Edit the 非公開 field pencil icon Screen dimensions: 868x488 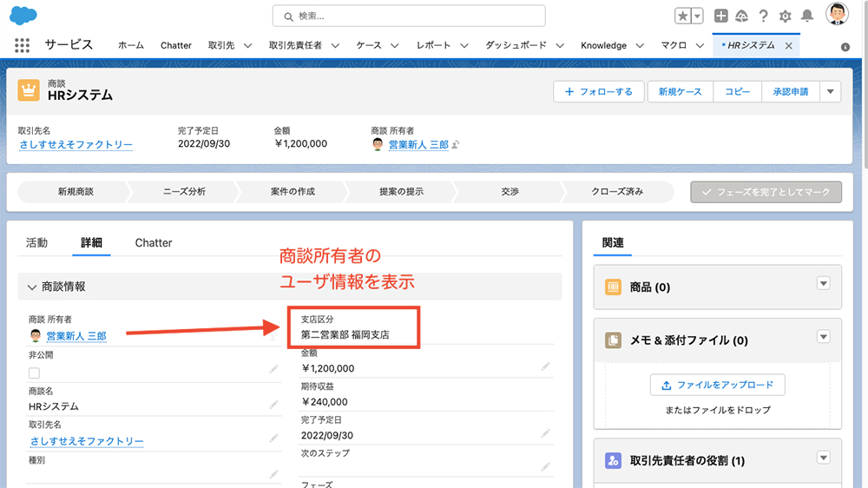[x=274, y=369]
